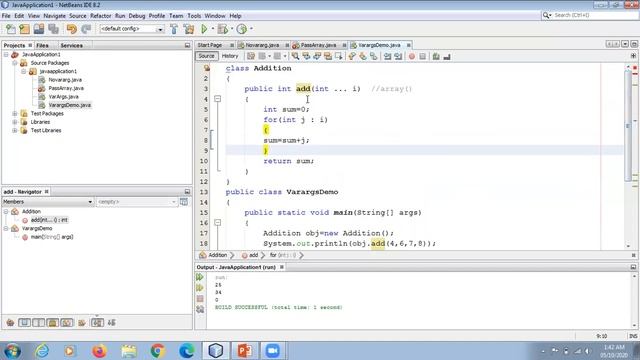
Task: Switch to the Services tab
Action: coord(71,45)
